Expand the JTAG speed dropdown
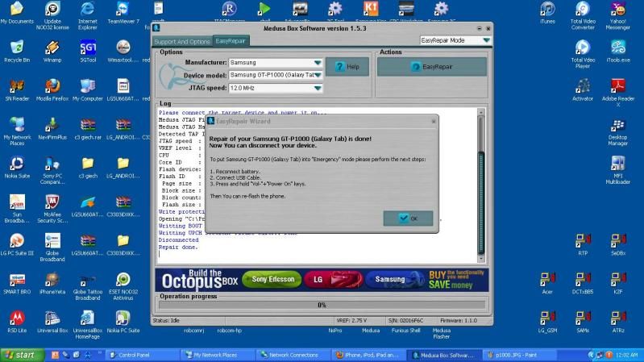This screenshot has width=644, height=362. point(318,88)
